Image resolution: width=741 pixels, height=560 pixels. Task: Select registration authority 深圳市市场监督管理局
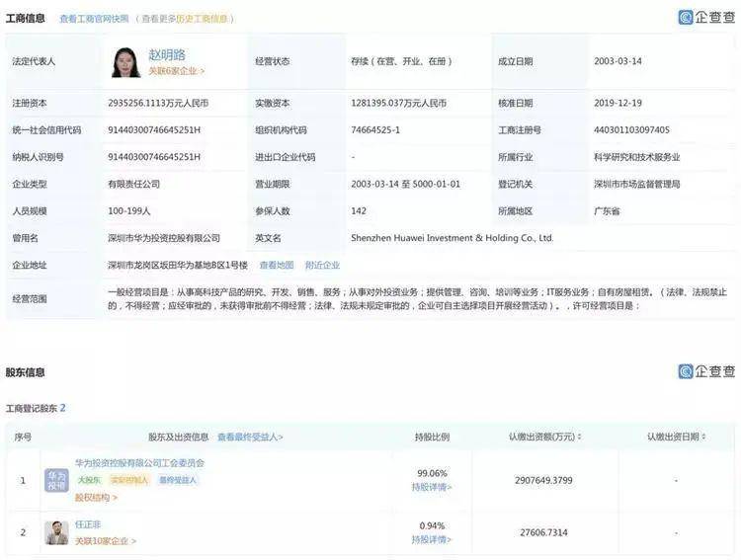(x=636, y=184)
